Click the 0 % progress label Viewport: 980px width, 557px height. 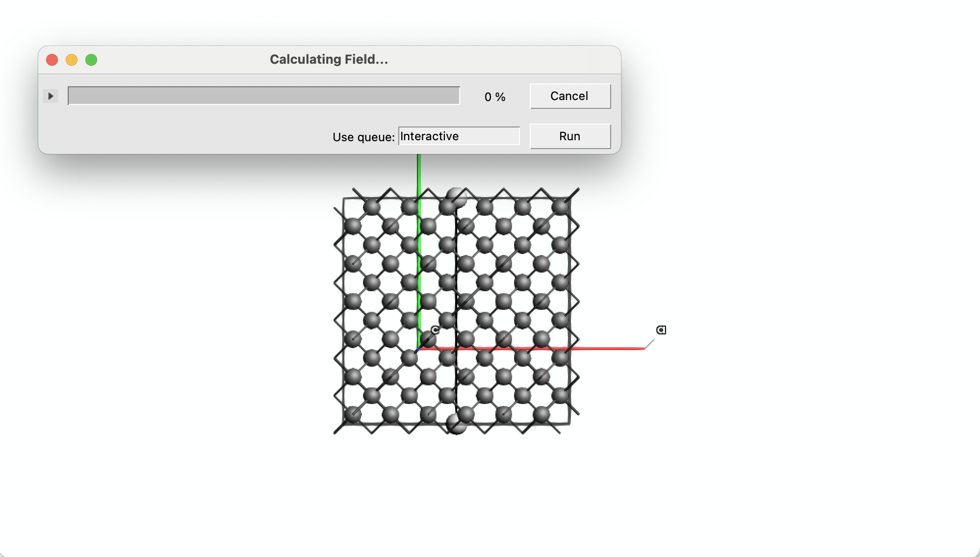(494, 97)
